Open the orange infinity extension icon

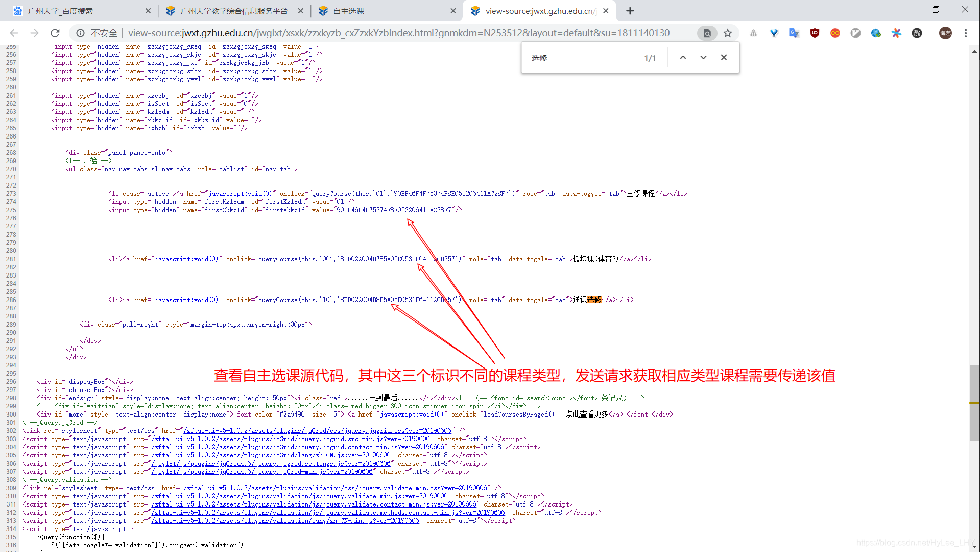pyautogui.click(x=835, y=33)
